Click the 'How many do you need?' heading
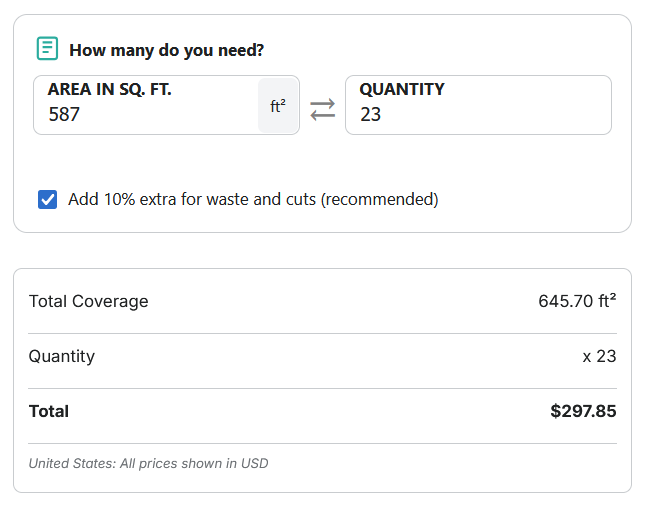Viewport: 649px width, 510px height. point(166,50)
